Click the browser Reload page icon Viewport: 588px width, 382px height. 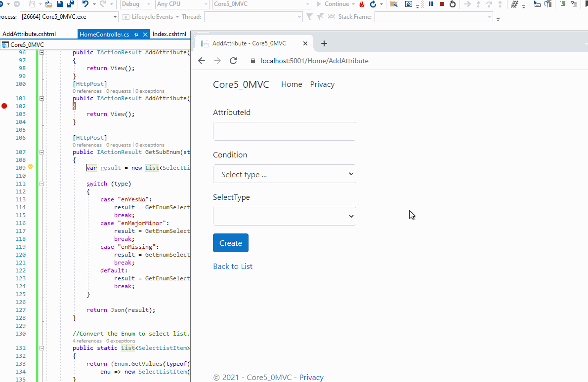click(233, 61)
